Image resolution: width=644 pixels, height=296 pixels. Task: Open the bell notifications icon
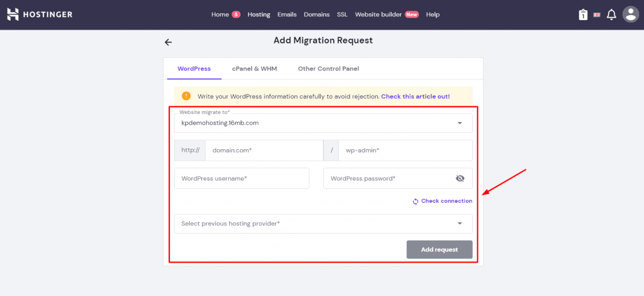click(x=611, y=14)
